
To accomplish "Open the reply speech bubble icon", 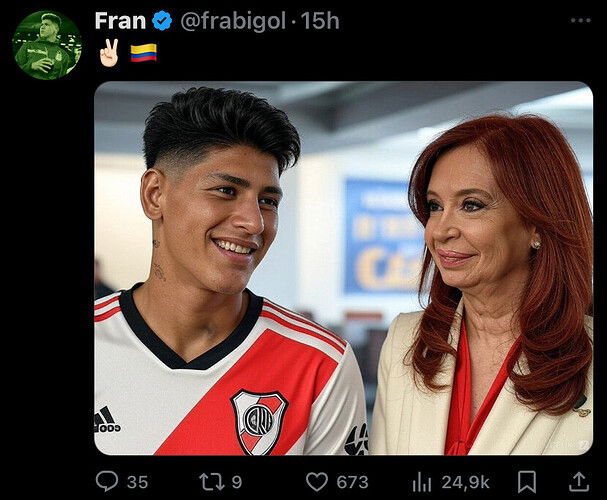I will 107,481.
